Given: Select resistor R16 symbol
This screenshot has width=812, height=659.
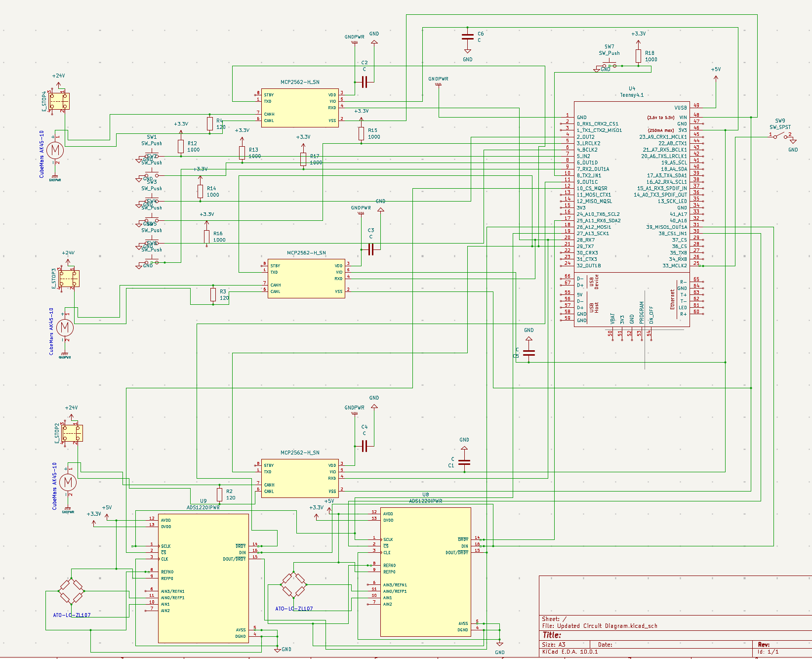Looking at the screenshot, I should coord(206,237).
